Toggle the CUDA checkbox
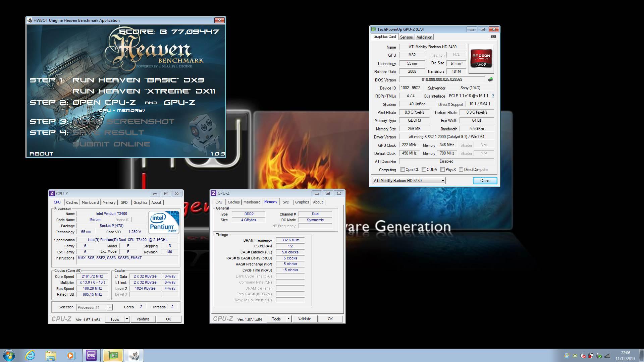The height and width of the screenshot is (362, 644). tap(424, 170)
